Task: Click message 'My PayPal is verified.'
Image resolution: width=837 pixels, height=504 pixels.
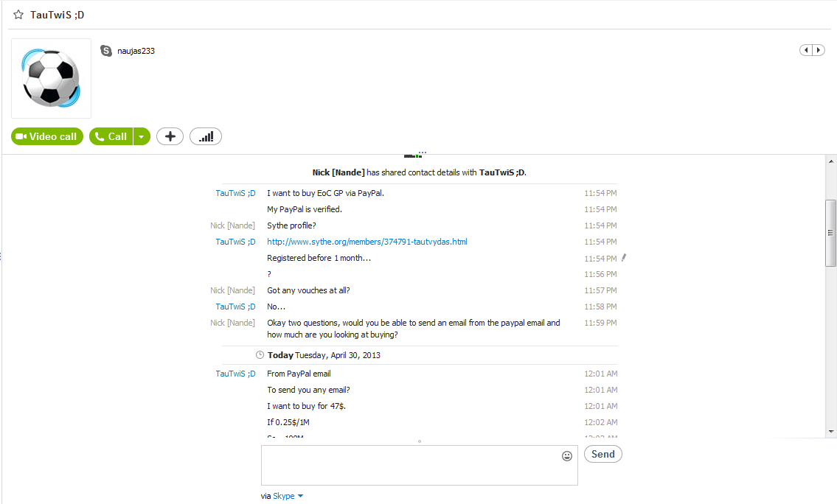Action: tap(305, 209)
